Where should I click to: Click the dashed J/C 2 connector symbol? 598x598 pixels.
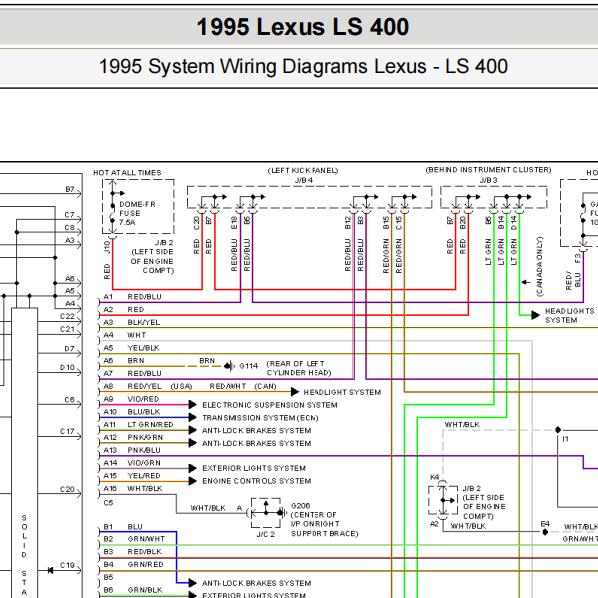[x=266, y=513]
